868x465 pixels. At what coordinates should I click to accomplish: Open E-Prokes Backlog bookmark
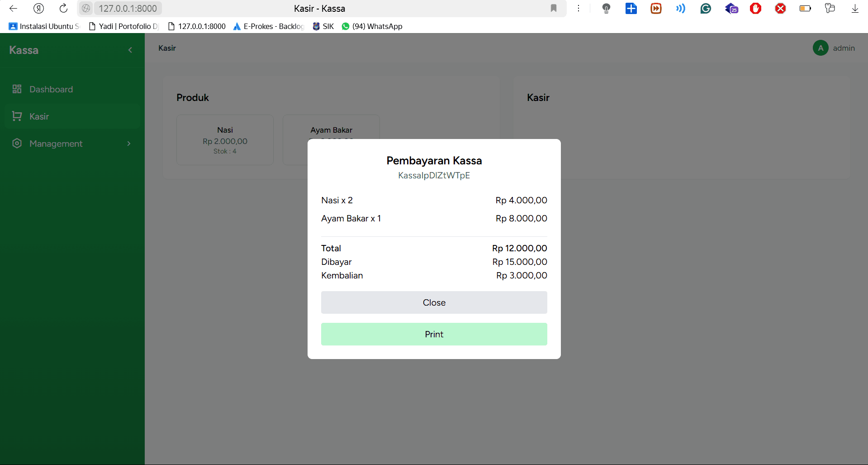pos(268,26)
